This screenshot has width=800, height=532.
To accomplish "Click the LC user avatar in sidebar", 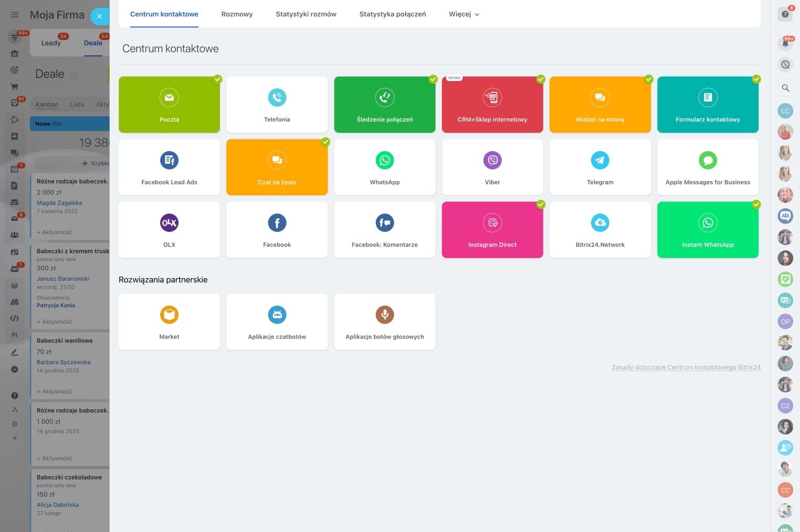I will coord(785,111).
